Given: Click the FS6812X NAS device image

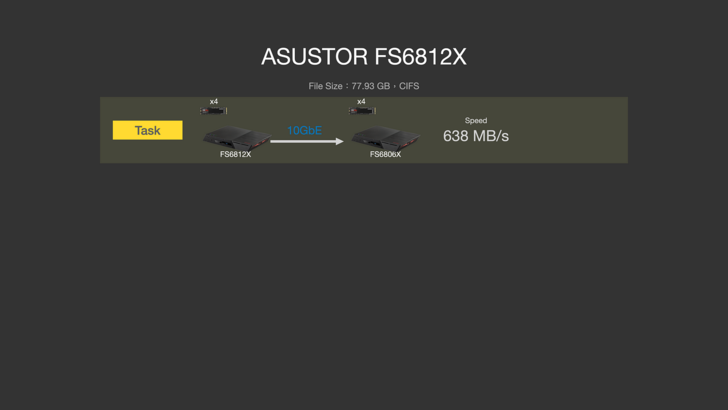Looking at the screenshot, I should [237, 137].
